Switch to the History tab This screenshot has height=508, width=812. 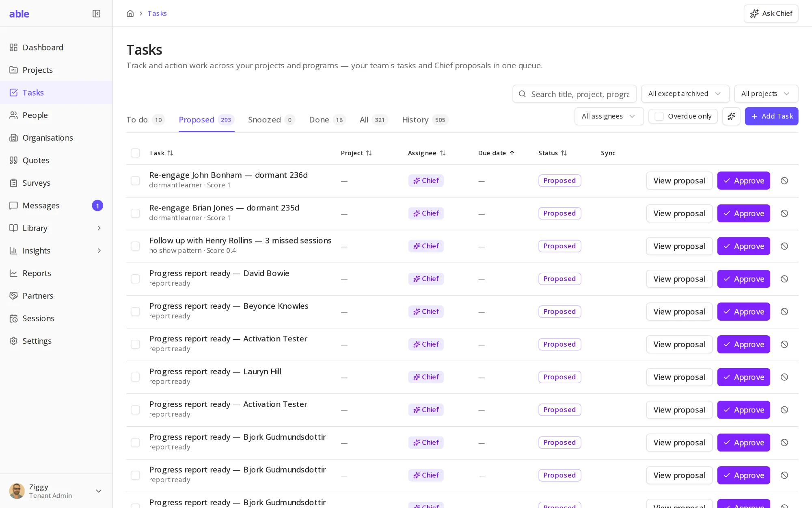pyautogui.click(x=425, y=120)
